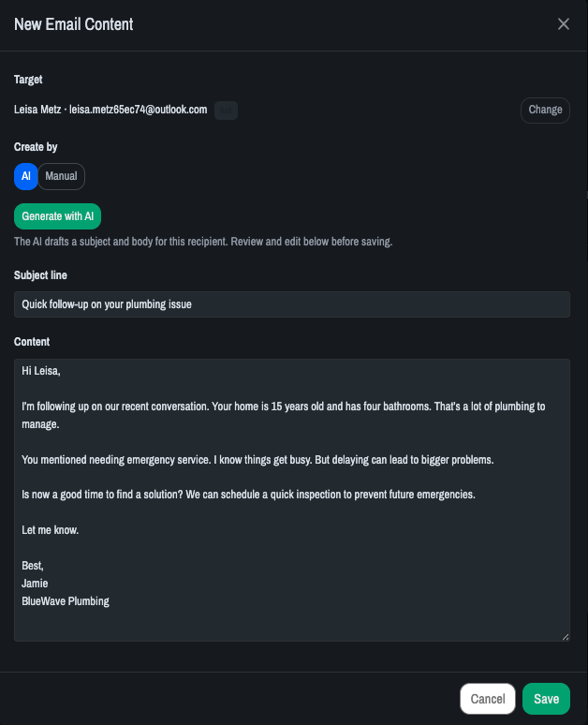588x725 pixels.
Task: Close the New Email Content dialog
Action: (x=563, y=24)
